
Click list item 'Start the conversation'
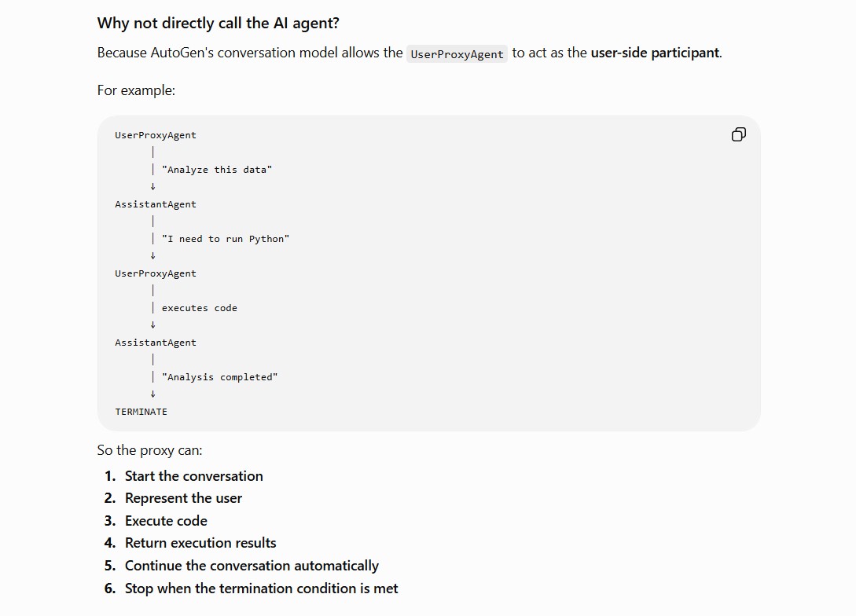[x=194, y=476]
